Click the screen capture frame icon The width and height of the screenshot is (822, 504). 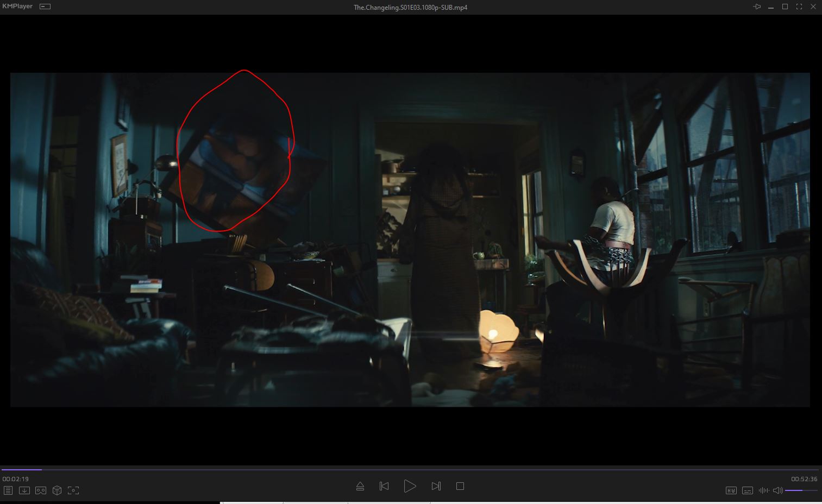pyautogui.click(x=73, y=490)
